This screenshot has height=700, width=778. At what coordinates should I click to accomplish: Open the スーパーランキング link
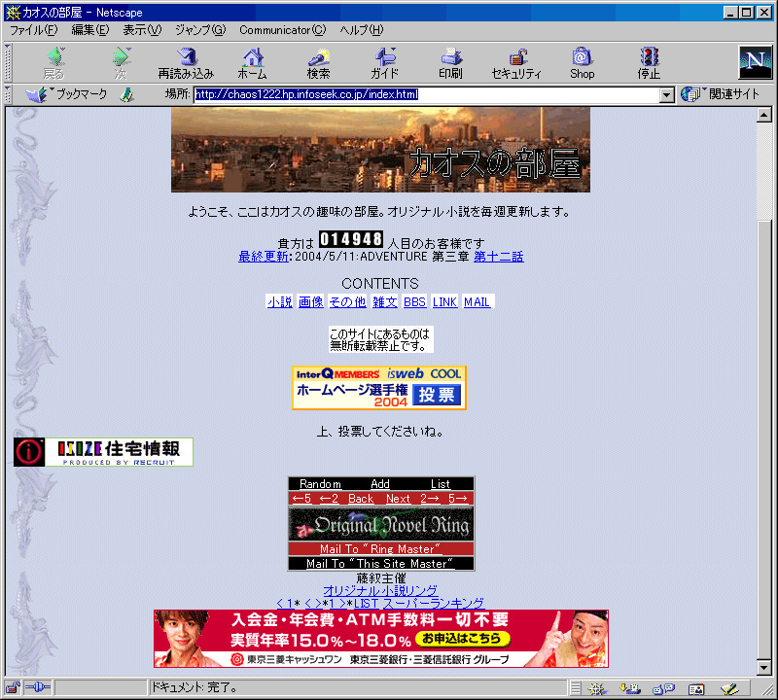click(x=433, y=603)
